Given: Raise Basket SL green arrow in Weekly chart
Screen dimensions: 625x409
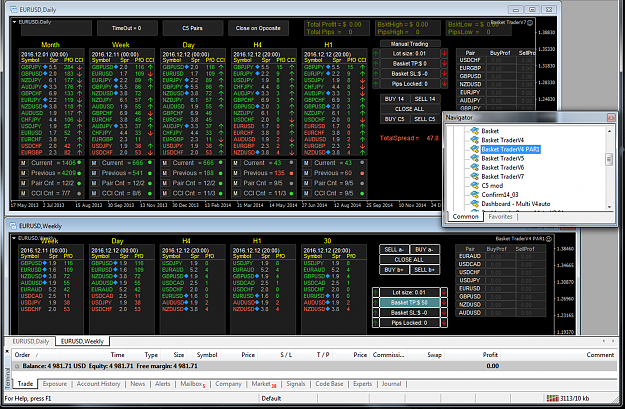Looking at the screenshot, I should (375, 313).
